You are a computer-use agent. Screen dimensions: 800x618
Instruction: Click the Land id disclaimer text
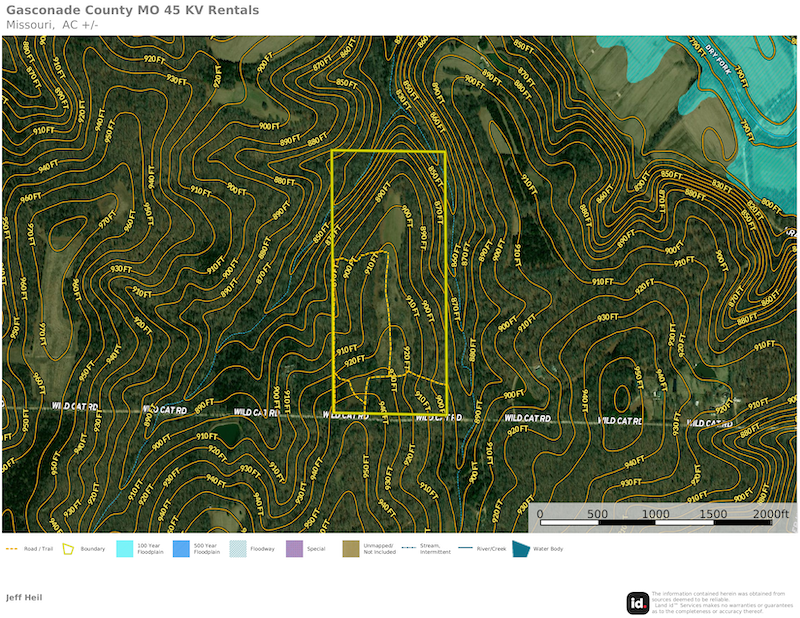click(718, 601)
